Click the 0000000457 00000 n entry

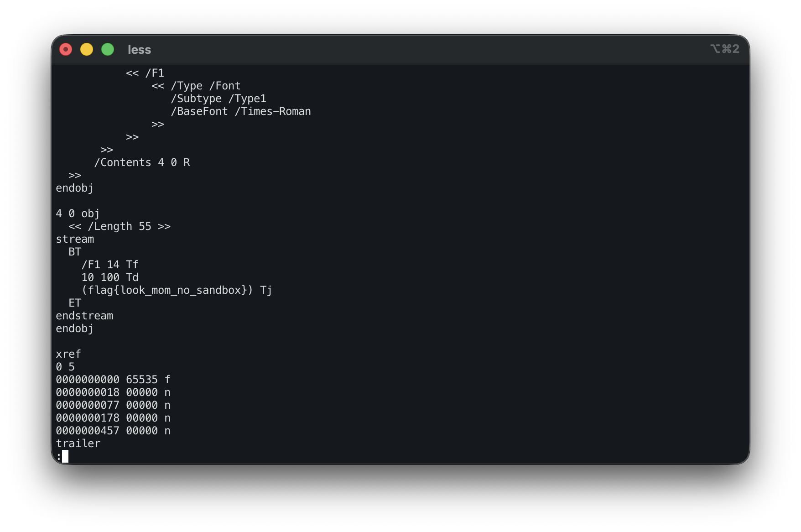113,431
